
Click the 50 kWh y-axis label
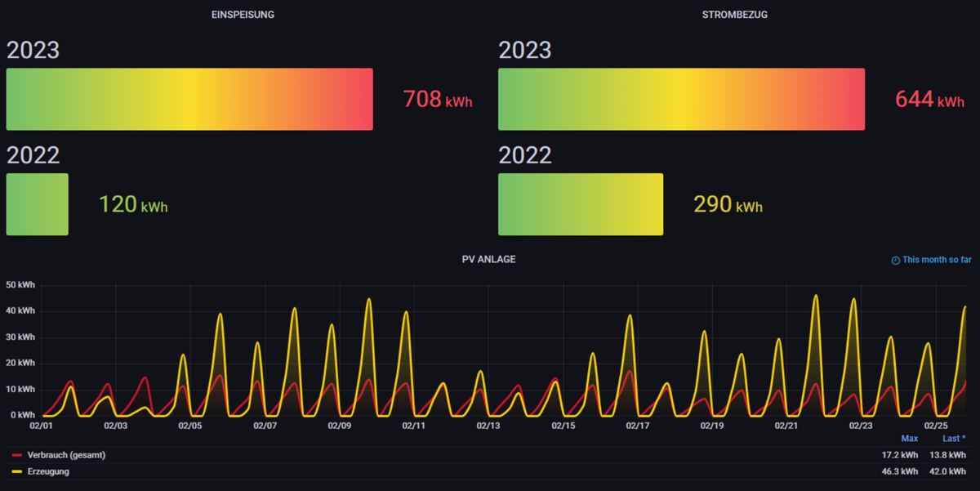20,285
